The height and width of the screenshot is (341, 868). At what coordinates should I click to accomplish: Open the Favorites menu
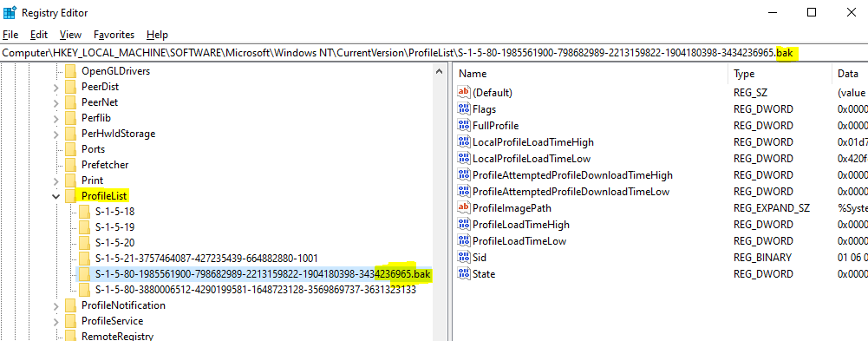click(114, 35)
